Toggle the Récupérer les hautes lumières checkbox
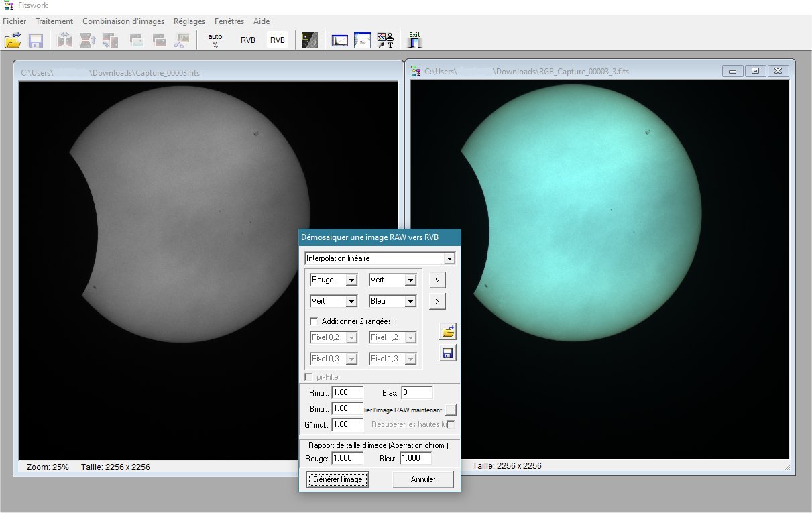 click(x=451, y=424)
